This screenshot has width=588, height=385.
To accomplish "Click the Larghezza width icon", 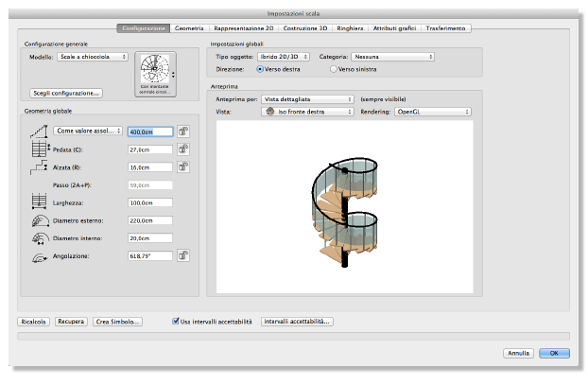I will [39, 201].
